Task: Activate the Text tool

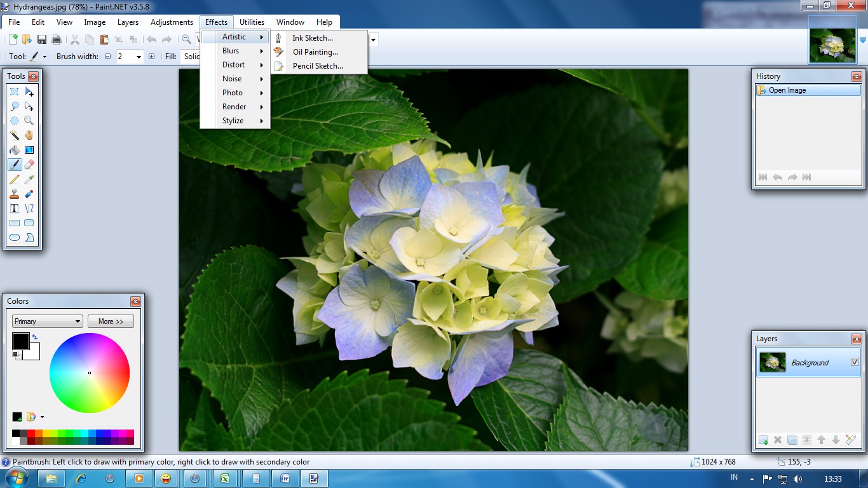Action: click(x=14, y=208)
